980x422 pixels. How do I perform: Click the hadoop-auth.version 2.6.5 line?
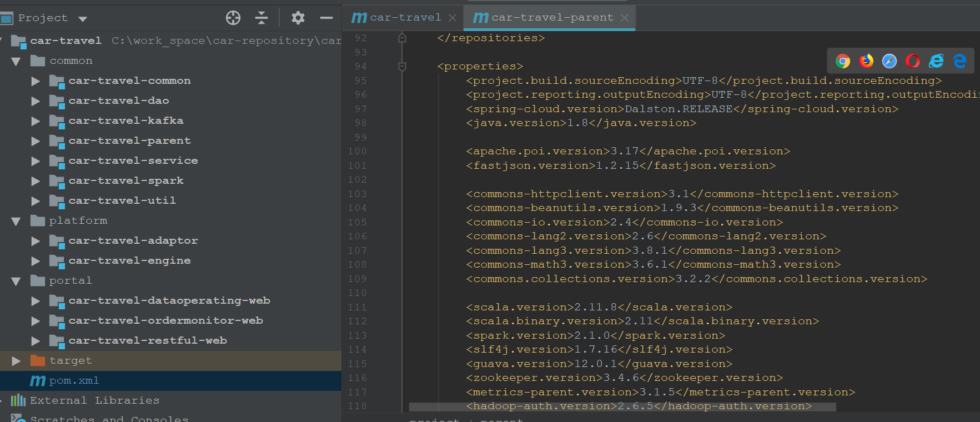click(639, 406)
